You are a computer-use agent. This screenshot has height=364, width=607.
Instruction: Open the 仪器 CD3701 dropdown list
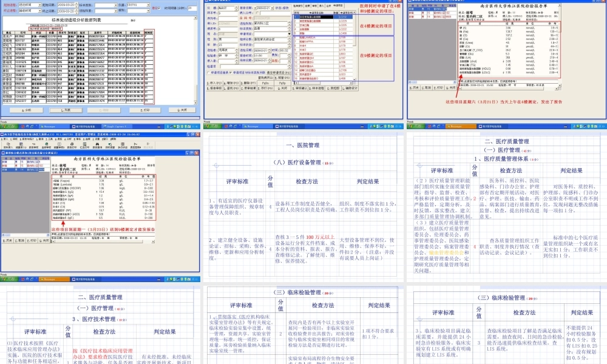coord(148,4)
